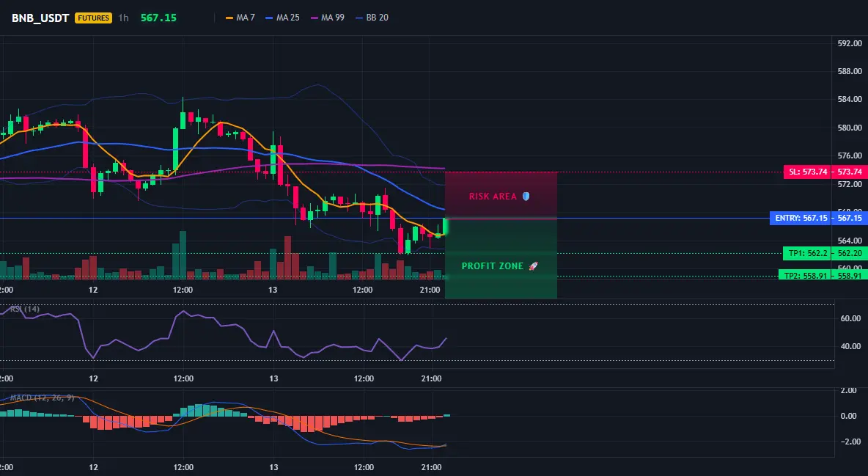Toggle the MA 7 legend item
868x476 pixels.
click(240, 18)
